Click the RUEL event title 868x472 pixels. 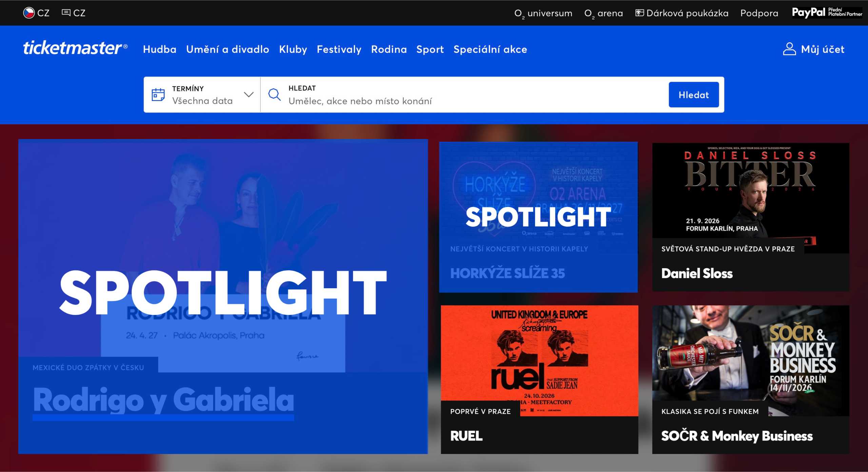466,436
